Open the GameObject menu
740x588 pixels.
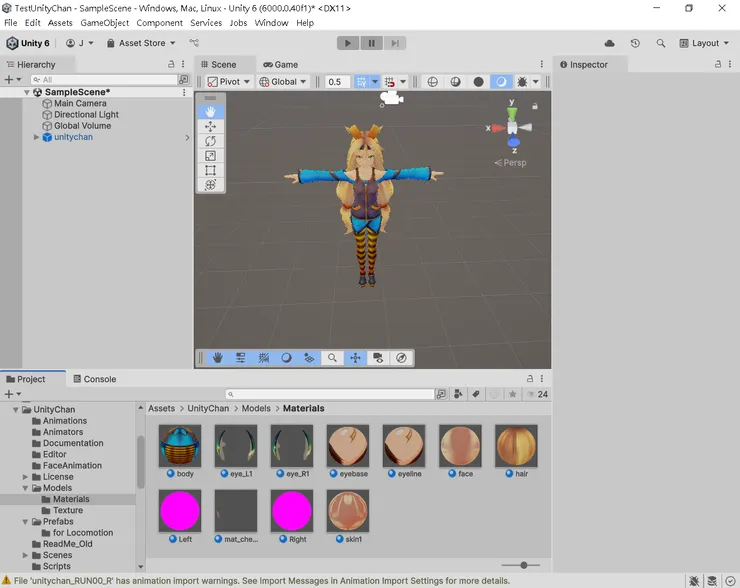pyautogui.click(x=104, y=22)
